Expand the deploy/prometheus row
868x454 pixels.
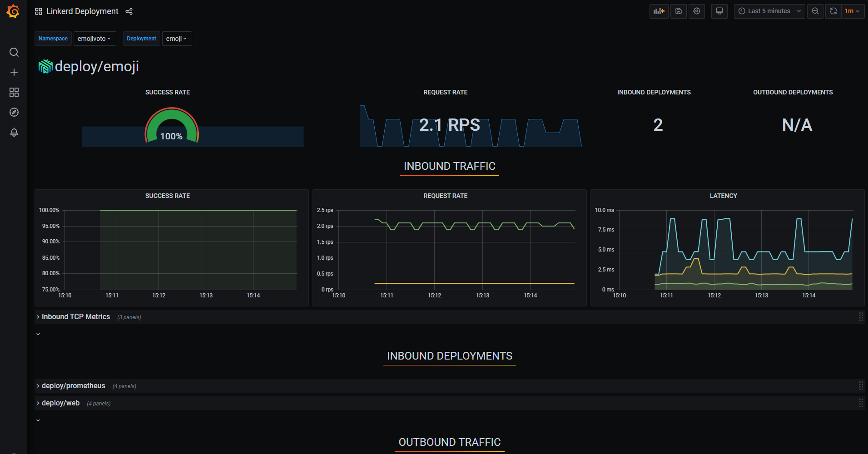coord(73,386)
